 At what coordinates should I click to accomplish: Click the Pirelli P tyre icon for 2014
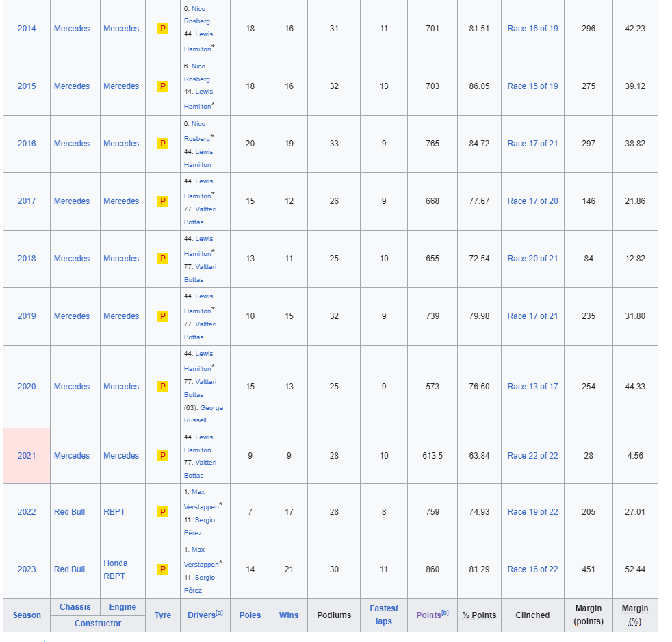pyautogui.click(x=163, y=29)
